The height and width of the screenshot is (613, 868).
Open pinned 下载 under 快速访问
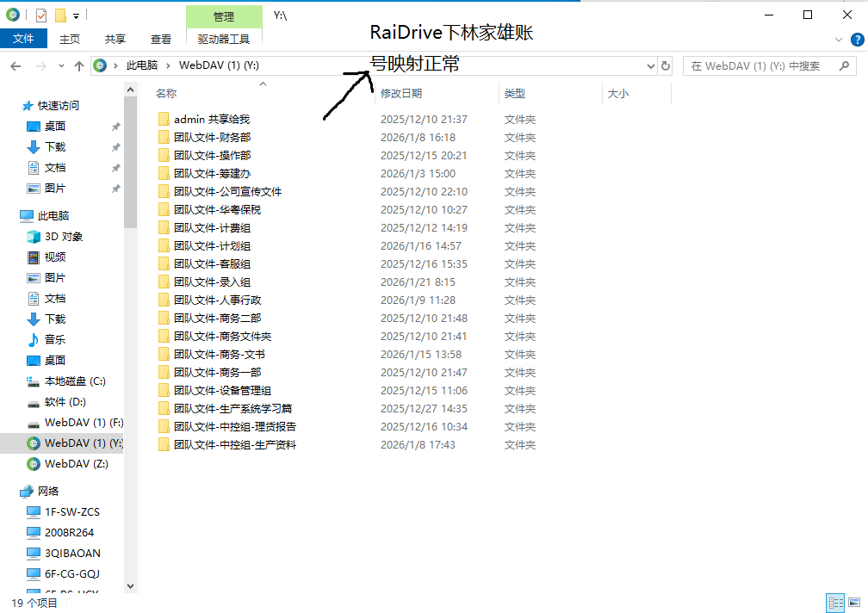(x=55, y=146)
